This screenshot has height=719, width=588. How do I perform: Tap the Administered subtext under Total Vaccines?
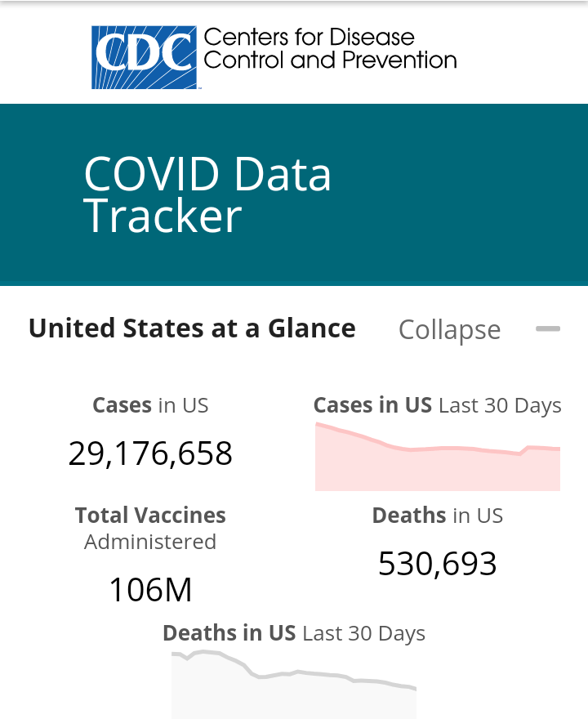click(150, 542)
